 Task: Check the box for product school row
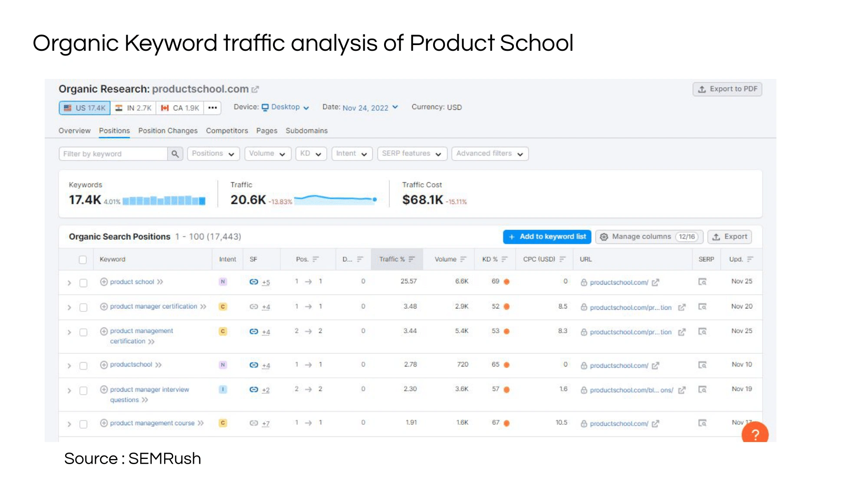(x=83, y=283)
